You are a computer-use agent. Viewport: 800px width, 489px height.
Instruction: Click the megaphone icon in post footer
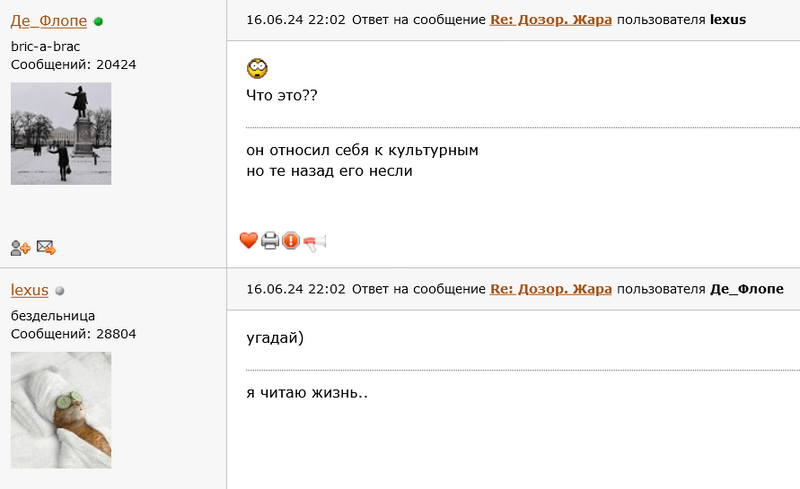[x=315, y=240]
